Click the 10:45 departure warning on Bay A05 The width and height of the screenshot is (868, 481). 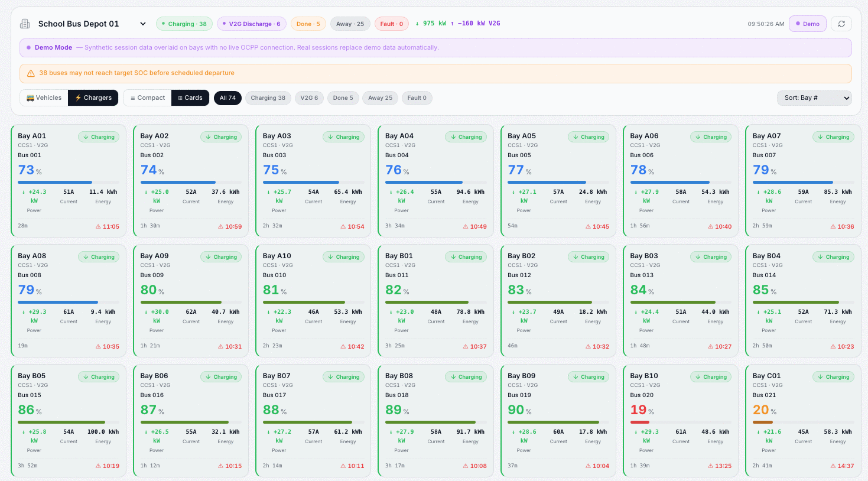click(597, 226)
